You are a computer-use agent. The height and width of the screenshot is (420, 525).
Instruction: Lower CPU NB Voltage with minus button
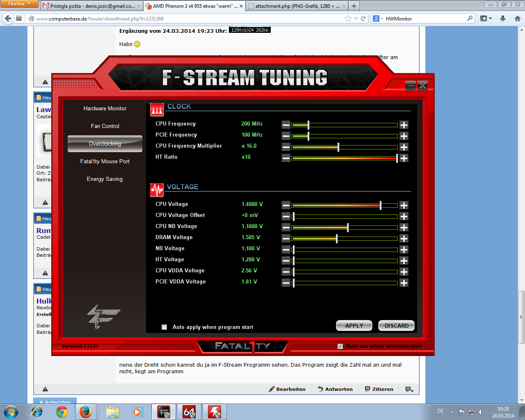(x=286, y=228)
